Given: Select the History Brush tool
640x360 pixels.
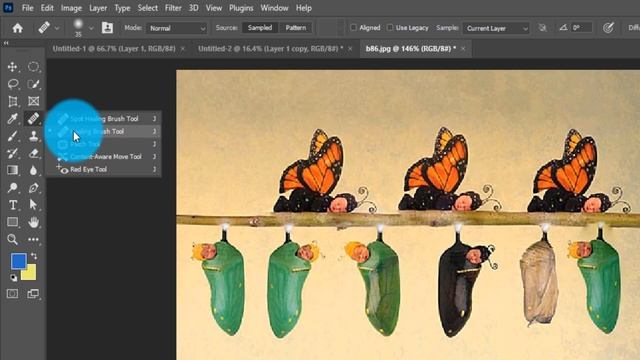Looking at the screenshot, I should [13, 153].
